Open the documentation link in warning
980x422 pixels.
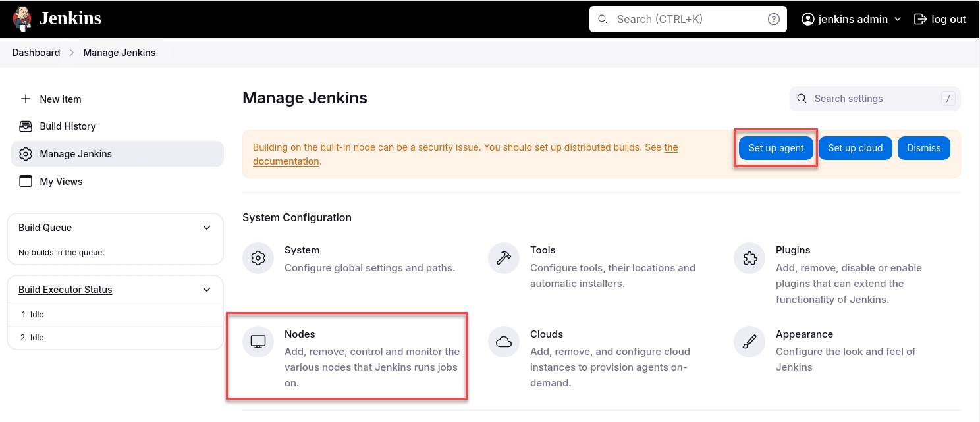(x=286, y=161)
